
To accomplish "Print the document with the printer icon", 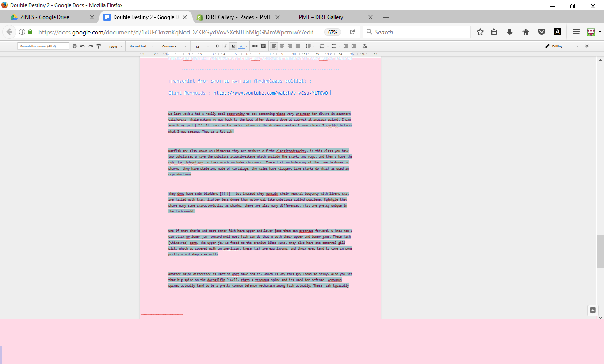I will 74,46.
